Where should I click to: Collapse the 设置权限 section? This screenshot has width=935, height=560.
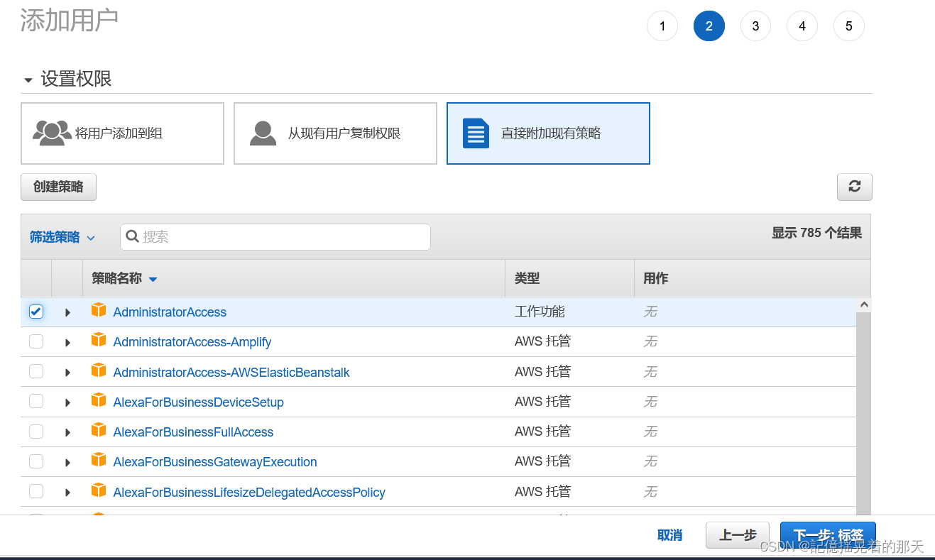tap(28, 80)
